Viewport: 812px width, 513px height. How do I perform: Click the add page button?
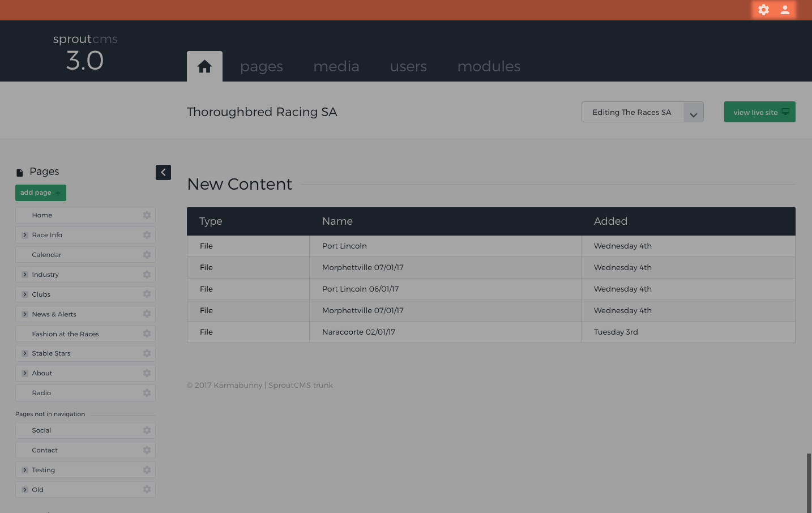tap(41, 193)
